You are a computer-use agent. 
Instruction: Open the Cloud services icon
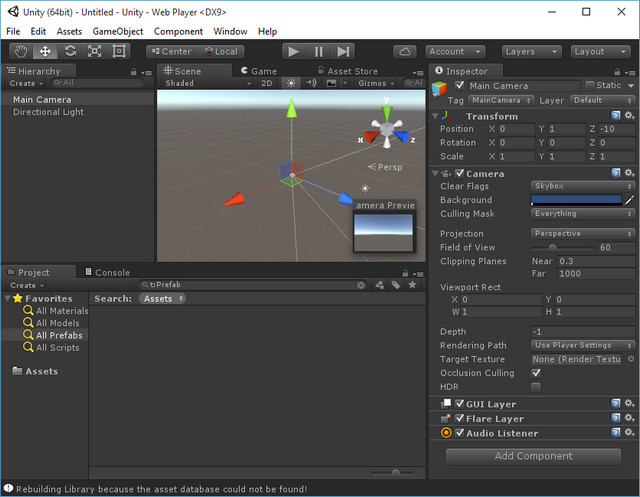(x=404, y=51)
